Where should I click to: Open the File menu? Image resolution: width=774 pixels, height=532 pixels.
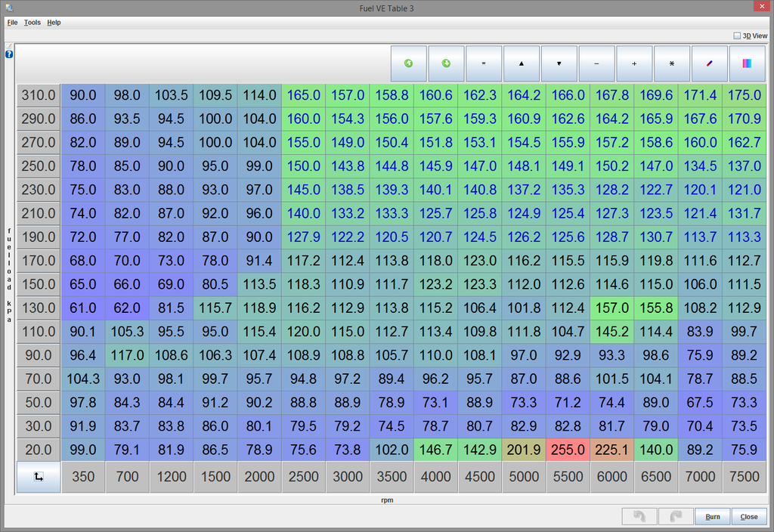12,23
